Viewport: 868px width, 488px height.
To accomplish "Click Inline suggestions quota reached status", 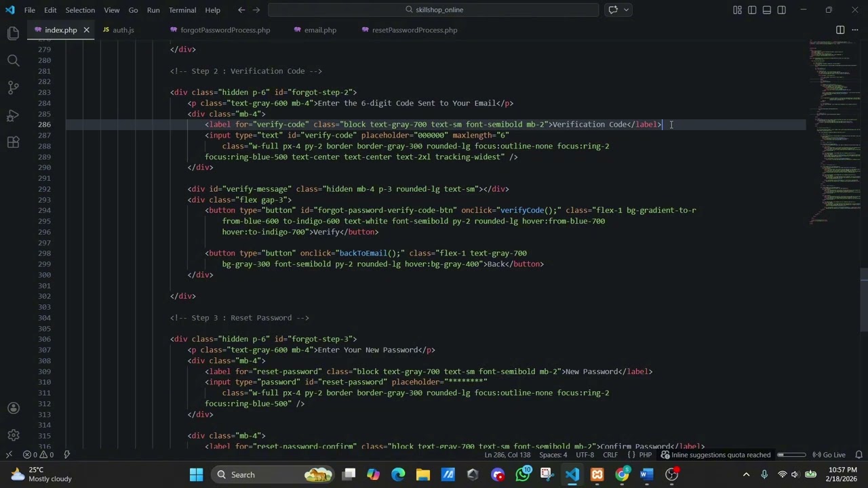I will (715, 455).
